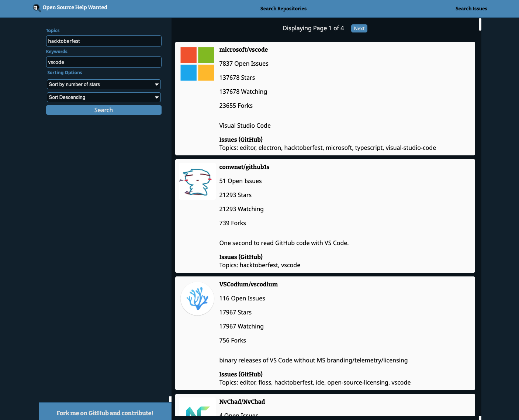Click the 21293 Watching text

242,209
